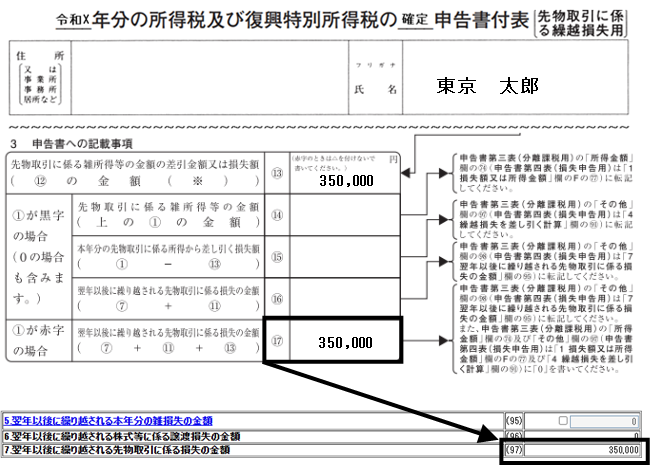
Task: Select the empty amount cell of row ⑯
Action: (x=345, y=298)
